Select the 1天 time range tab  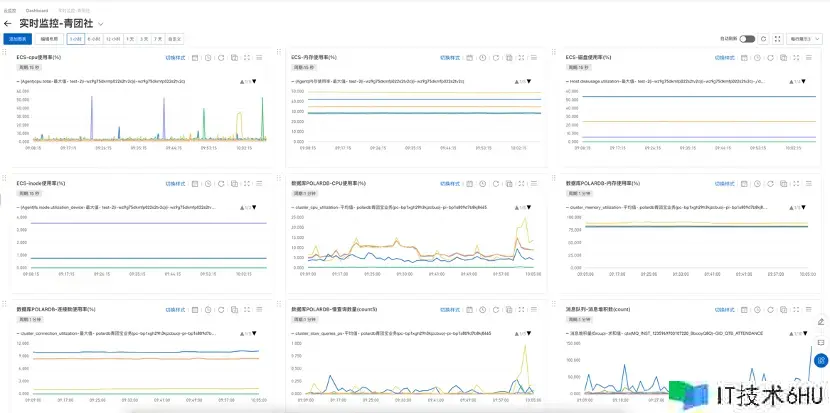131,38
